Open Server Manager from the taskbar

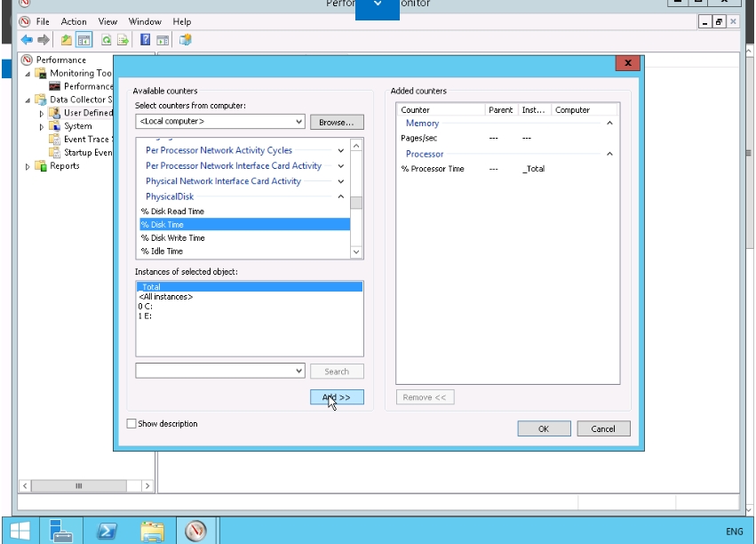pyautogui.click(x=62, y=531)
